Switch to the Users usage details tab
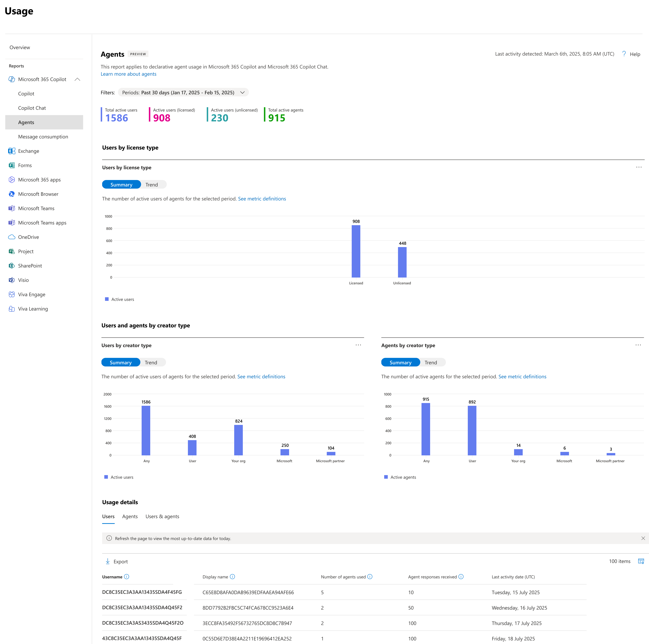Screen dimensions: 649x644 point(108,517)
